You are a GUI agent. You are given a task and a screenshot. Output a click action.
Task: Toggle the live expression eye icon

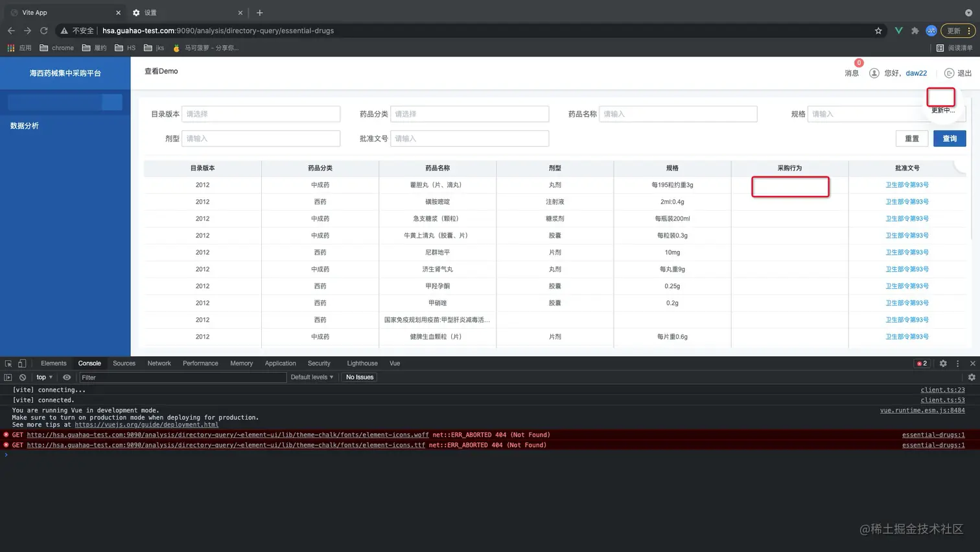tap(67, 378)
